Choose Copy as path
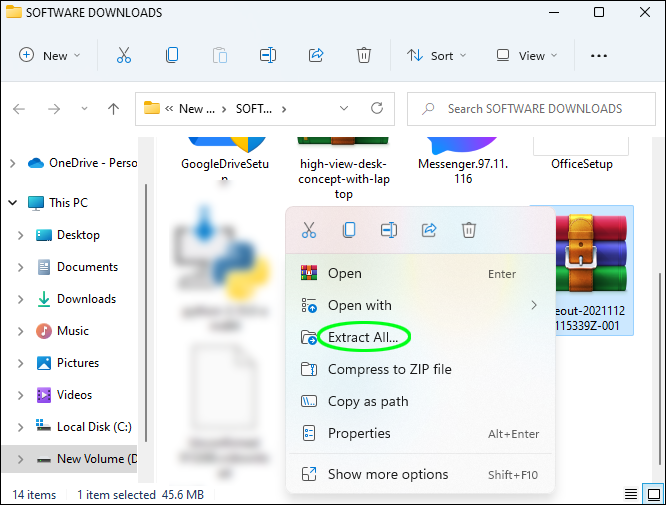 (x=420, y=401)
